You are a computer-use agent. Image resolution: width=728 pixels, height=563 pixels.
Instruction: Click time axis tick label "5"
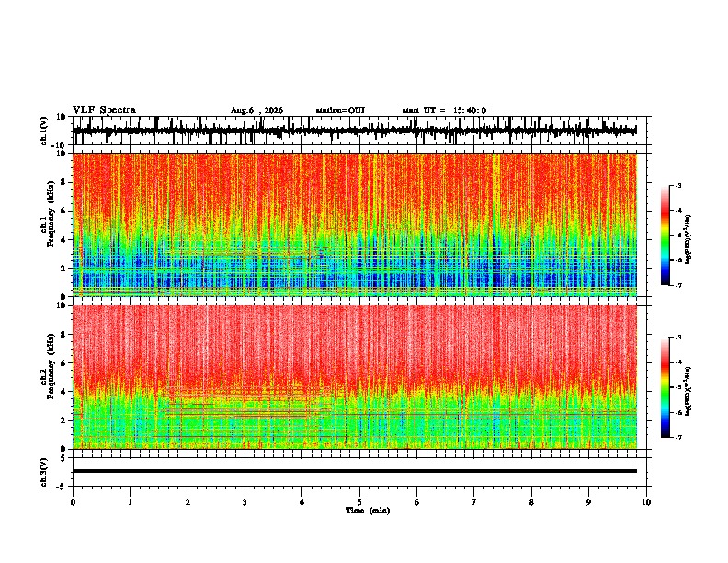pyautogui.click(x=359, y=502)
